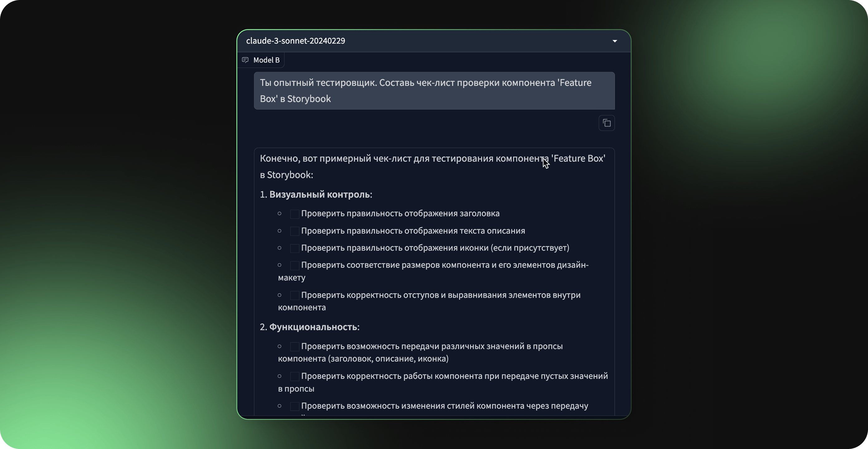Image resolution: width=868 pixels, height=449 pixels.
Task: Tick checkbox for 'соответствие размеров компонента'
Action: point(295,266)
